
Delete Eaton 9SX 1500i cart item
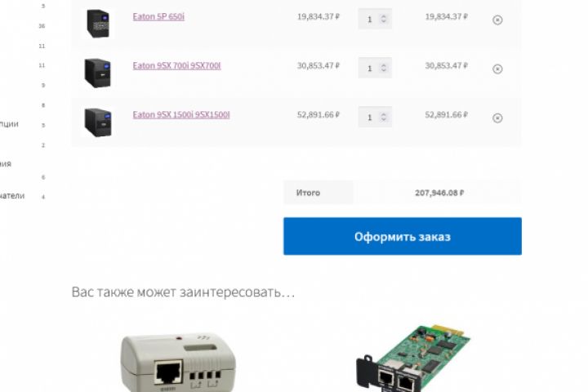pyautogui.click(x=497, y=118)
